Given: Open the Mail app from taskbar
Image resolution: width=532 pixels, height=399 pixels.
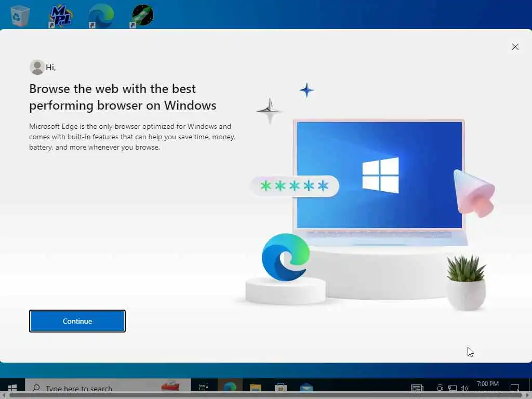Looking at the screenshot, I should click(x=307, y=388).
